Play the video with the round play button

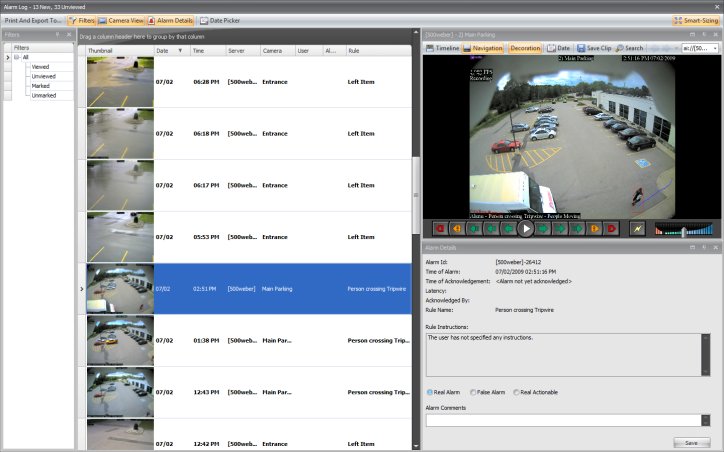point(525,229)
